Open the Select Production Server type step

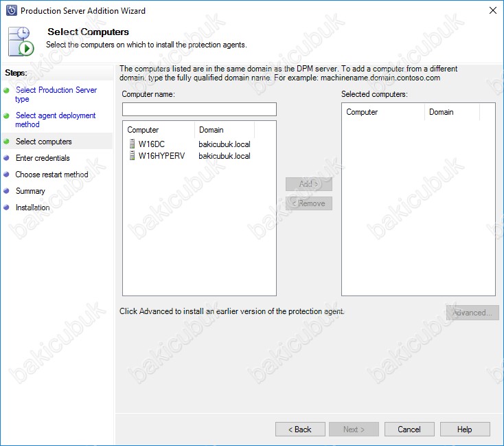tap(56, 94)
